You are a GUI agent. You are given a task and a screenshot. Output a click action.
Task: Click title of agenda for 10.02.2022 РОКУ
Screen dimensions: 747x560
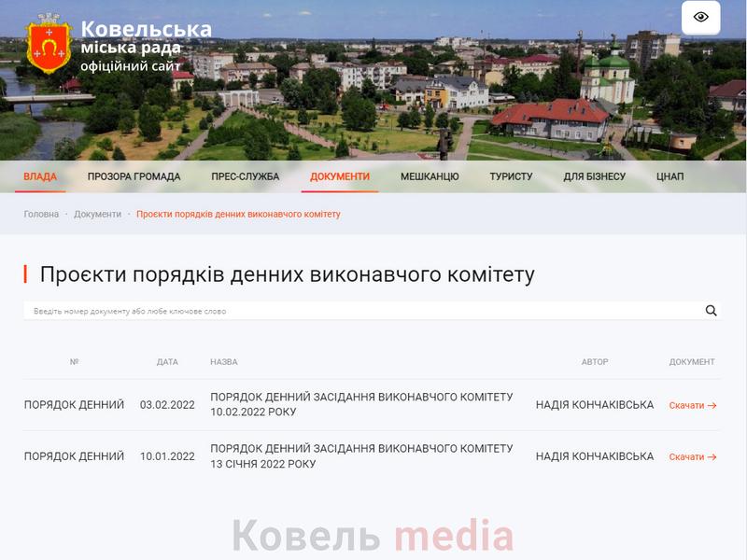(x=361, y=404)
